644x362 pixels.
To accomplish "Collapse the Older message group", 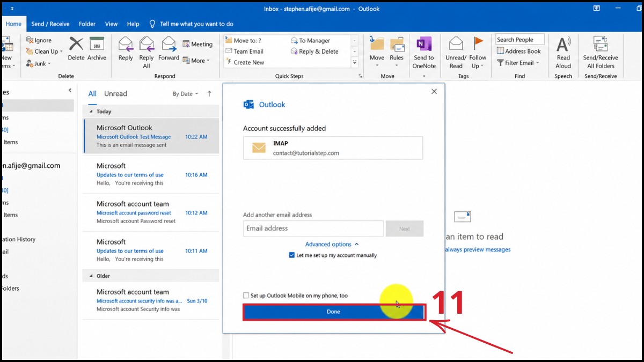I will [91, 276].
